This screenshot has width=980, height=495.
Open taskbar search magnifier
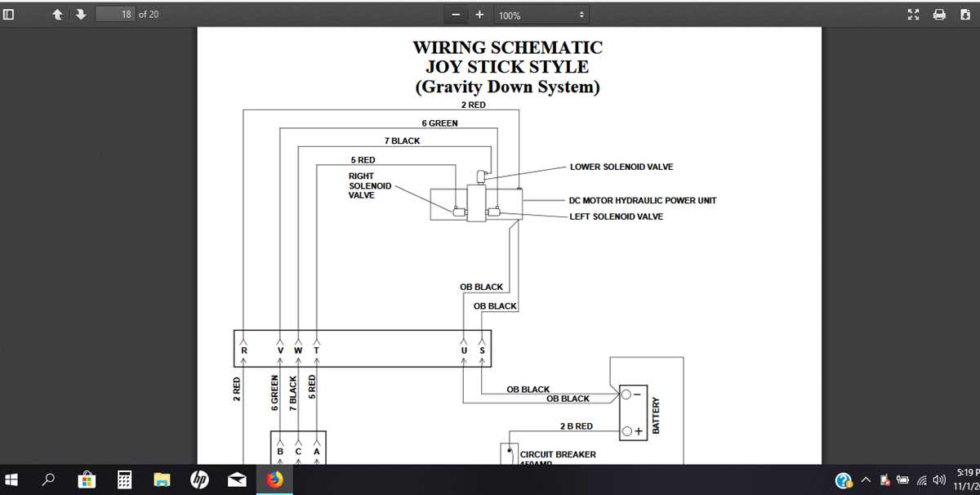(x=49, y=479)
